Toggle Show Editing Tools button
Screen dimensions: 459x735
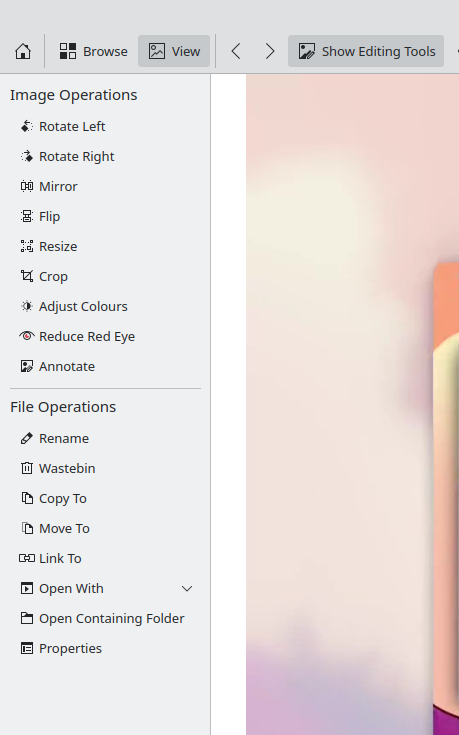(x=366, y=51)
